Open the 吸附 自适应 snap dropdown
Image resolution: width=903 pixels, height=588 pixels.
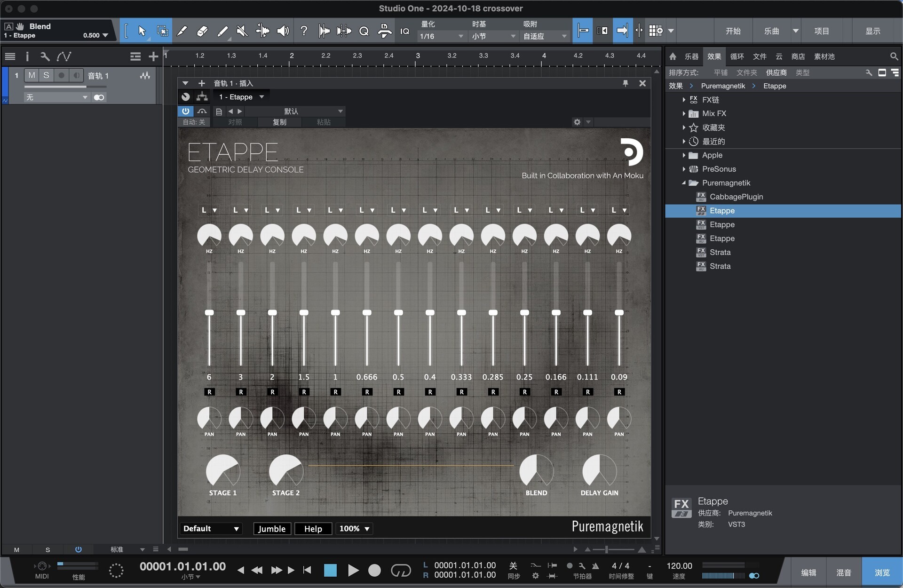pos(545,36)
